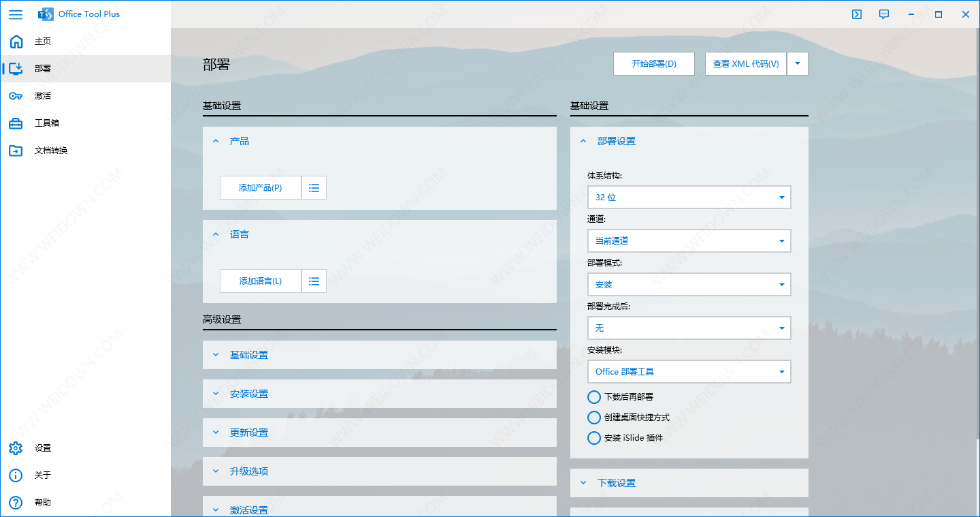Open the 安装模块 dropdown showing Office 部署工具
This screenshot has width=980, height=517.
tap(689, 372)
